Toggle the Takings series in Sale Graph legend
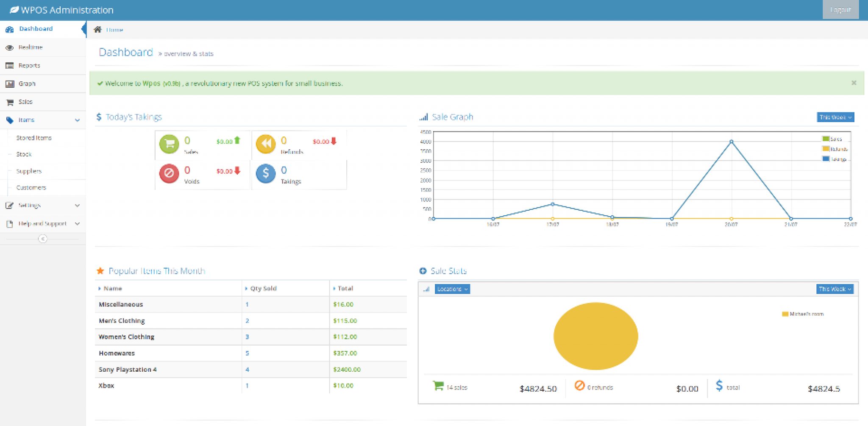868x426 pixels. point(837,159)
